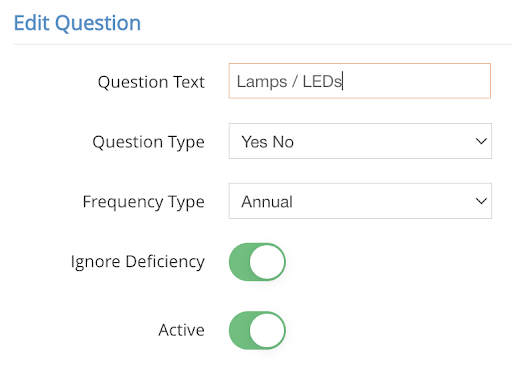512x371 pixels.
Task: Disable the Active toggle switch
Action: pyautogui.click(x=257, y=330)
